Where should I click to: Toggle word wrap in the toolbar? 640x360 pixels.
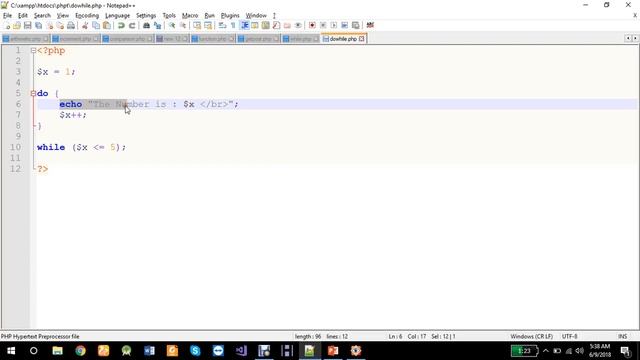(x=222, y=25)
